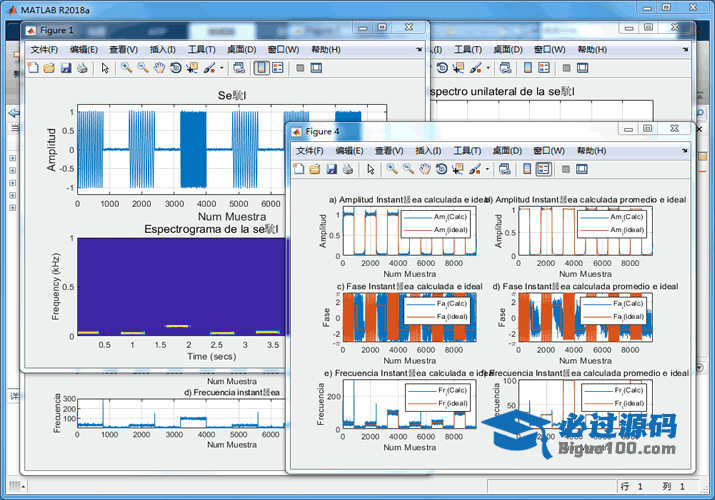This screenshot has width=715, height=500.
Task: Click Show Plot Tools in Figure 4
Action: (582, 170)
